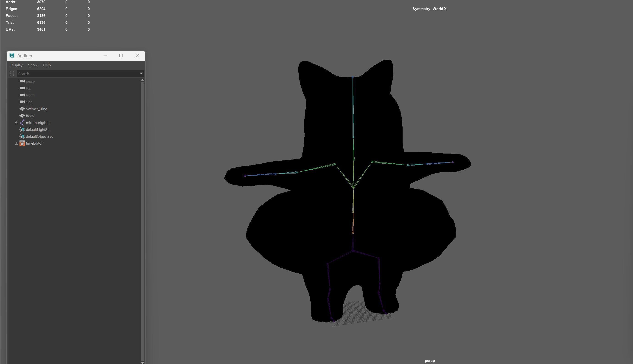Select the joint at the left arm's outer end
Screen dimensions: 633x364
tap(245, 176)
